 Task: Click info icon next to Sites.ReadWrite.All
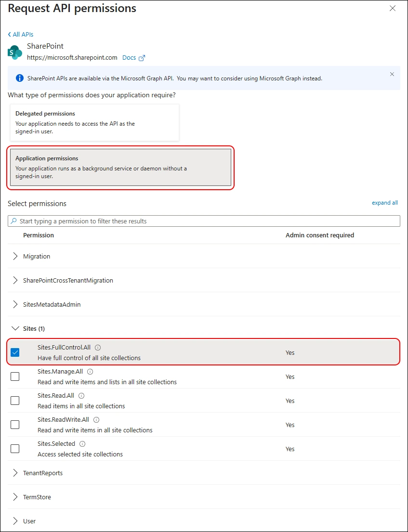click(x=96, y=420)
